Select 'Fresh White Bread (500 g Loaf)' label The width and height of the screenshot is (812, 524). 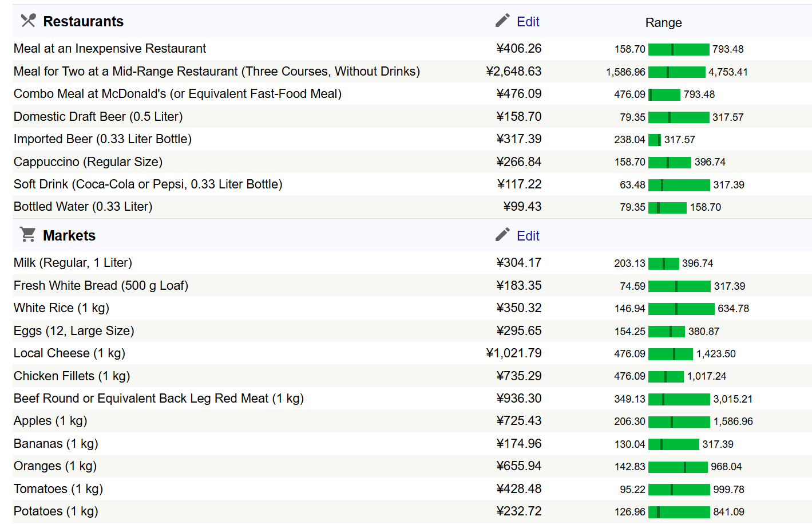(x=101, y=286)
